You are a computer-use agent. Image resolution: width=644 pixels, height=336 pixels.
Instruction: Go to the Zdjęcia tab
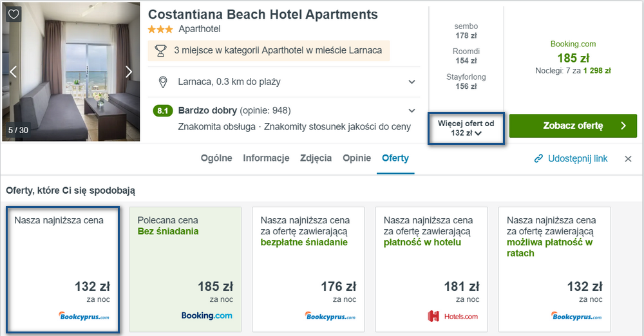click(x=316, y=158)
